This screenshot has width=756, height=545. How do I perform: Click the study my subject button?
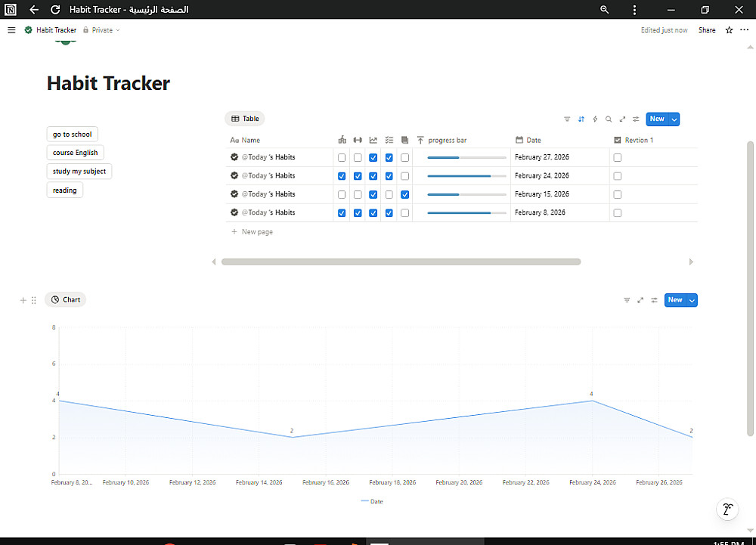(x=79, y=171)
